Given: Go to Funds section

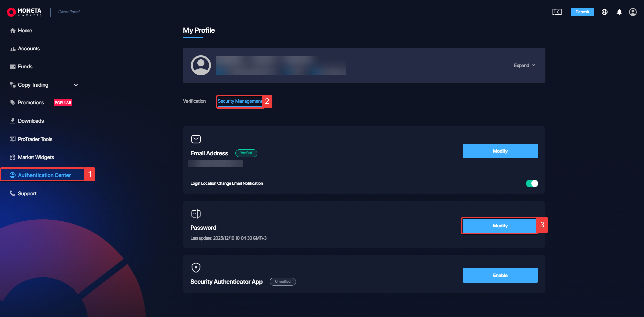Looking at the screenshot, I should pyautogui.click(x=25, y=66).
